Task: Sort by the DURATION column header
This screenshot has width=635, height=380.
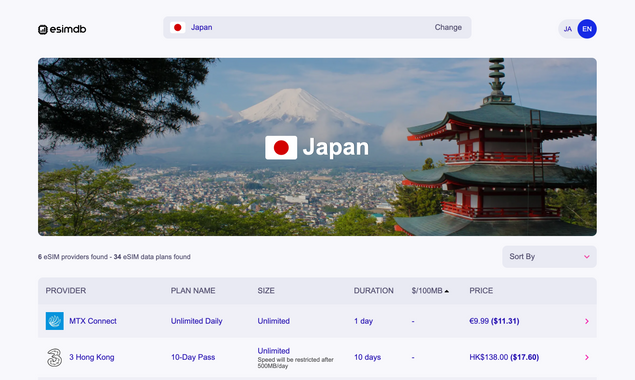Action: [x=373, y=290]
